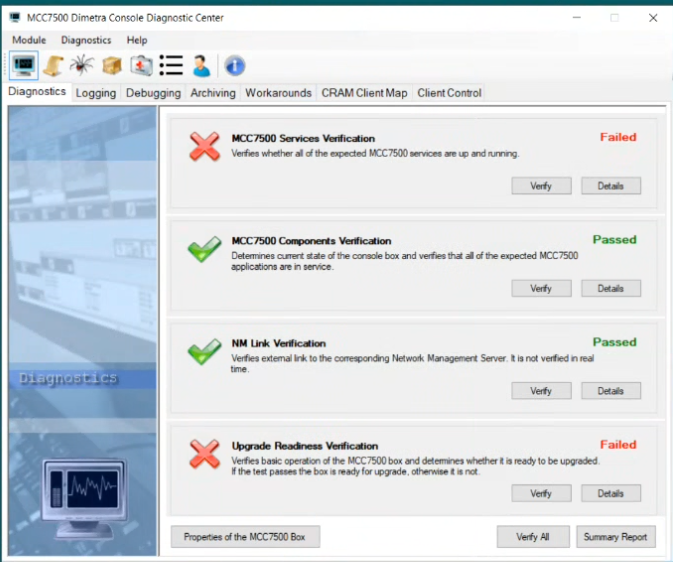Click the MCC7500 Services Verification heading

coord(303,138)
